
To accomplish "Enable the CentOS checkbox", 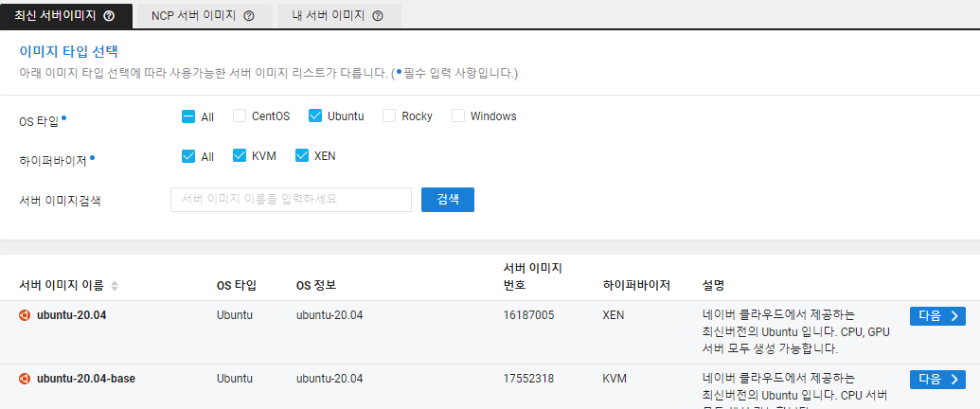I will coord(240,116).
